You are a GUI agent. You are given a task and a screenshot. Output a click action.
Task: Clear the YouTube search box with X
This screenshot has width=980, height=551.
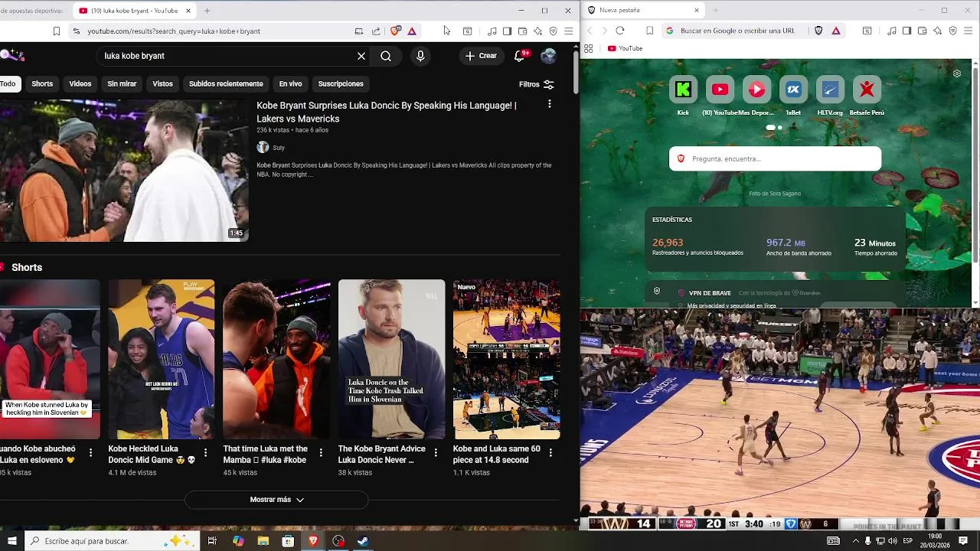[361, 56]
